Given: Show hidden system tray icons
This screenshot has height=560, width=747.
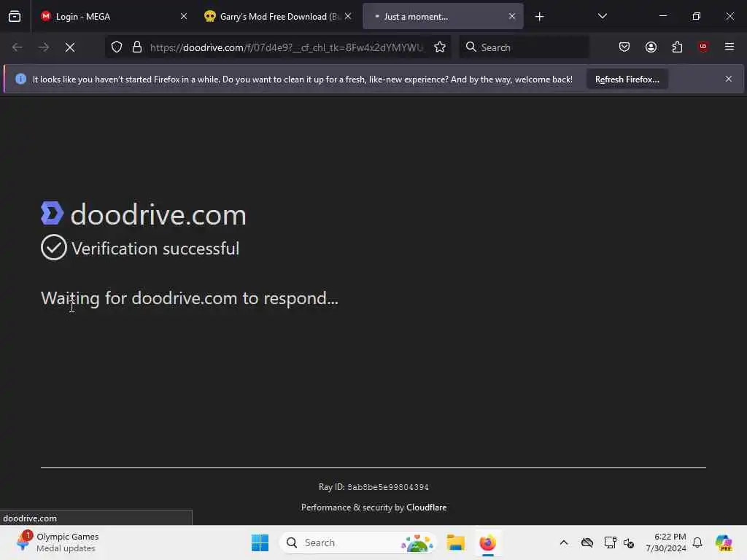Looking at the screenshot, I should pos(564,542).
